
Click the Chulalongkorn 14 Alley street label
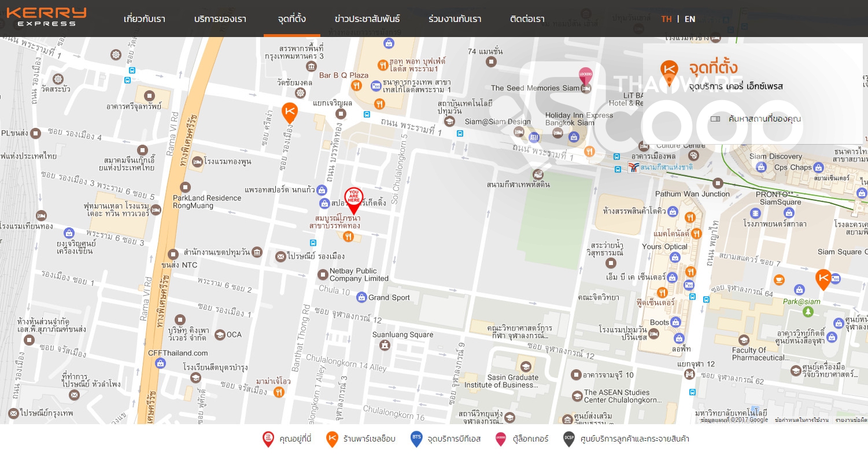[346, 363]
